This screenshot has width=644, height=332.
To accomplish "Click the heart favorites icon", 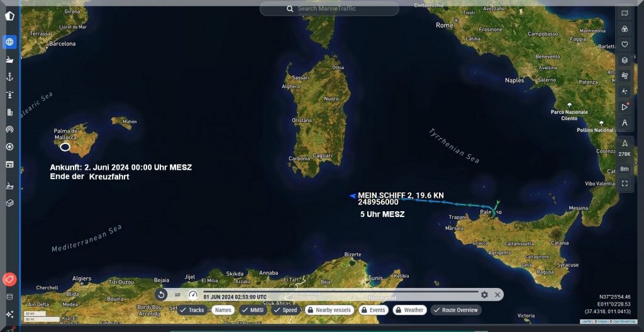I will (625, 45).
